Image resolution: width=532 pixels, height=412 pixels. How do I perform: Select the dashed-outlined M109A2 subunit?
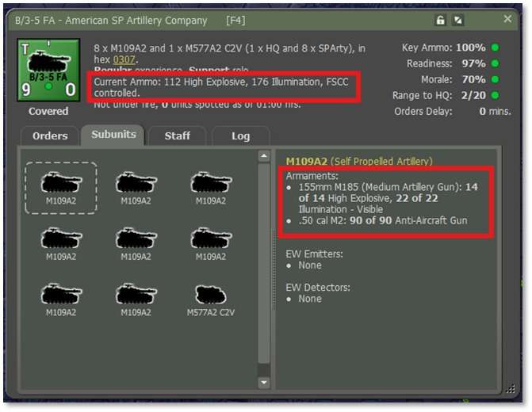click(61, 188)
